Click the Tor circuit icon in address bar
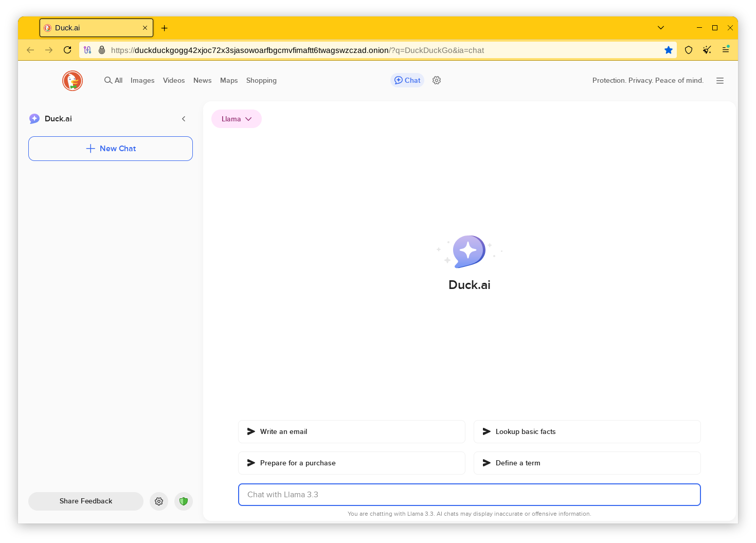 coord(87,50)
